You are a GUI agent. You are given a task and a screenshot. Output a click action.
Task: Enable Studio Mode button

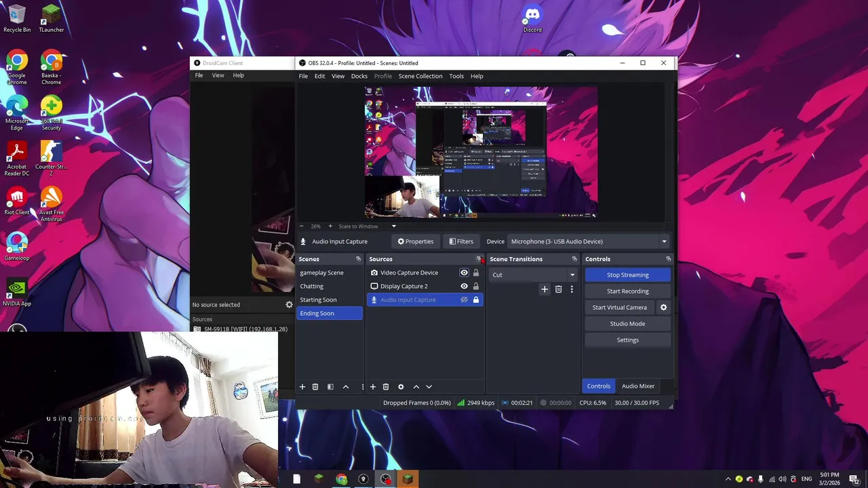click(x=627, y=323)
